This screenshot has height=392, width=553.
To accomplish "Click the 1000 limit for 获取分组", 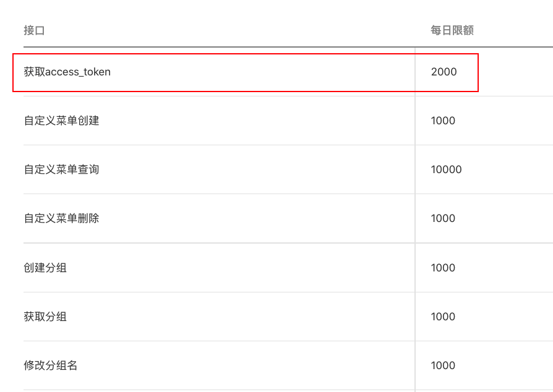I will pos(443,317).
